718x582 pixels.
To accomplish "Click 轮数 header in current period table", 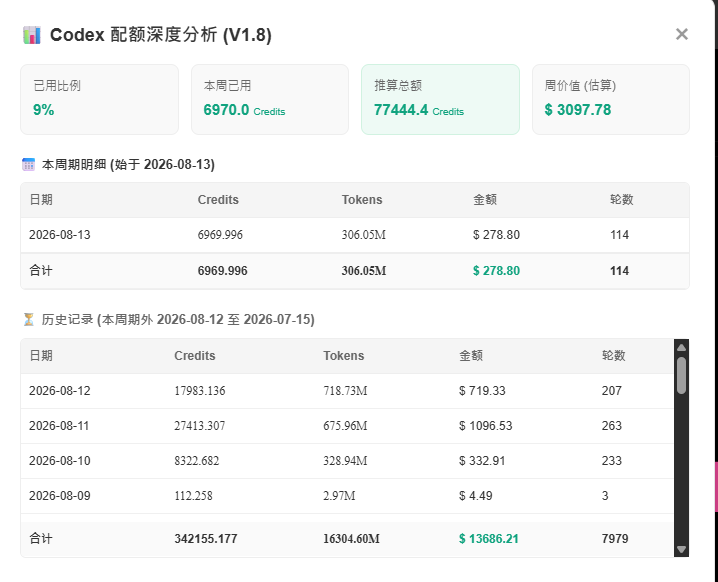I will tap(621, 200).
